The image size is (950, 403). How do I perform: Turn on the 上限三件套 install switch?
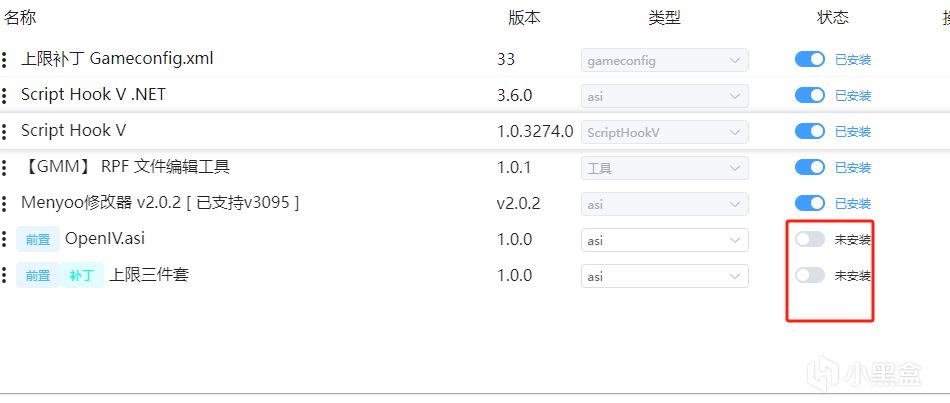tap(809, 276)
